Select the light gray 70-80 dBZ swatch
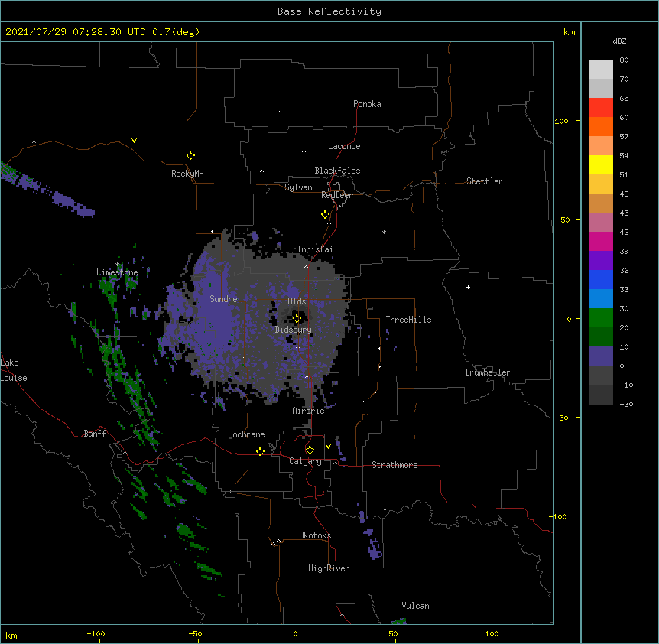The width and height of the screenshot is (659, 644). (601, 69)
